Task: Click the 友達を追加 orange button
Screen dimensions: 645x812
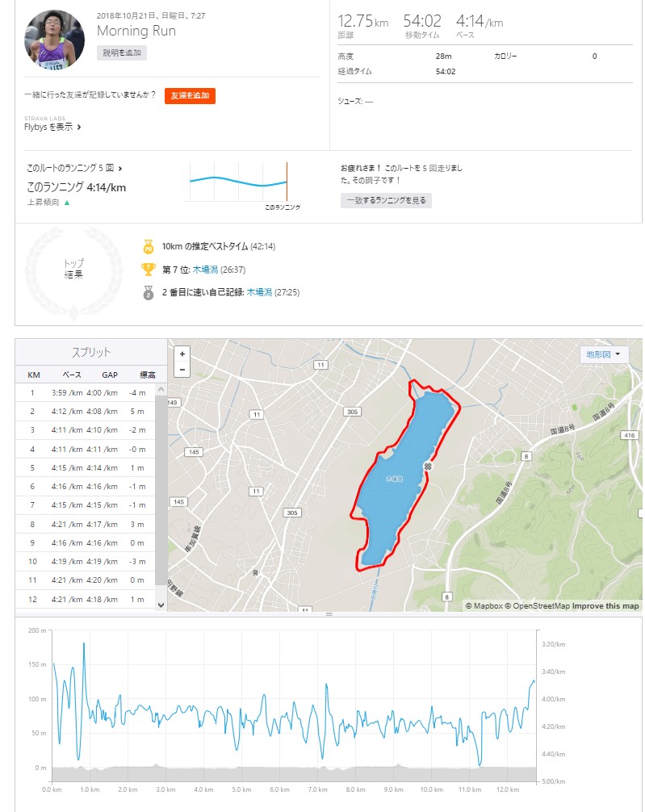Action: [x=191, y=96]
